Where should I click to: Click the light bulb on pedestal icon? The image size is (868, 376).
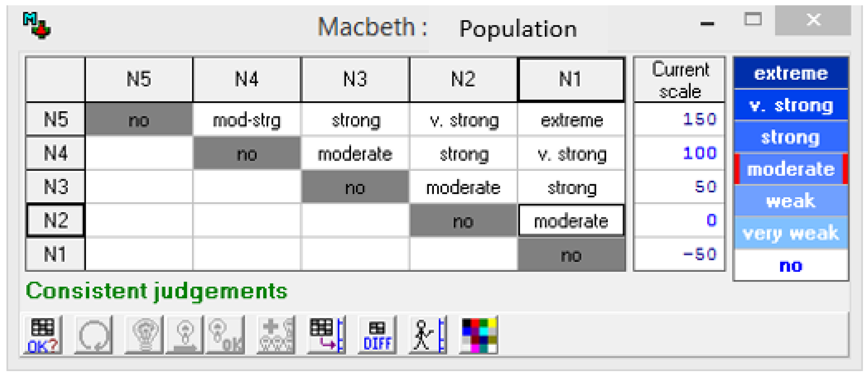[184, 335]
